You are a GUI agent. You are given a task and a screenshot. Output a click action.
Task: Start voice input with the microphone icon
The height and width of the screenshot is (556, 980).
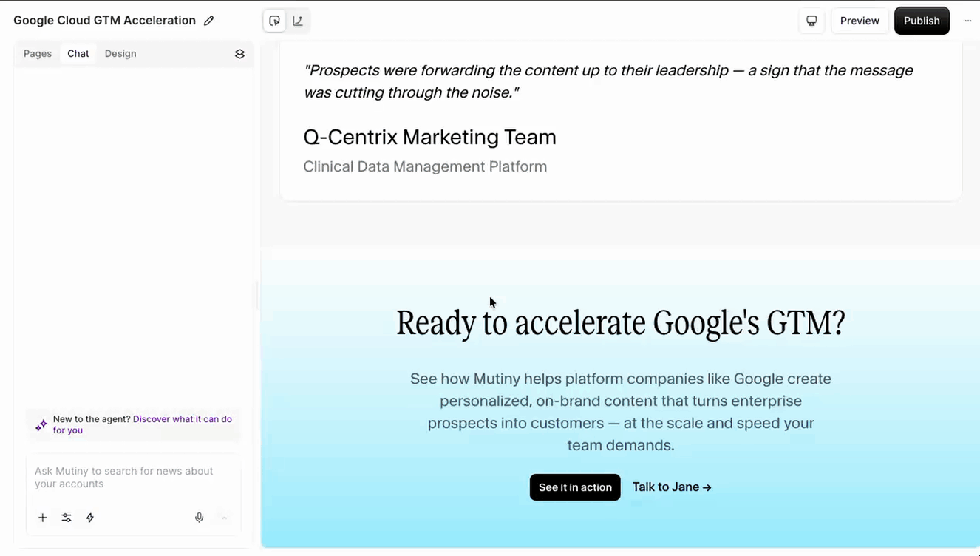pos(200,518)
